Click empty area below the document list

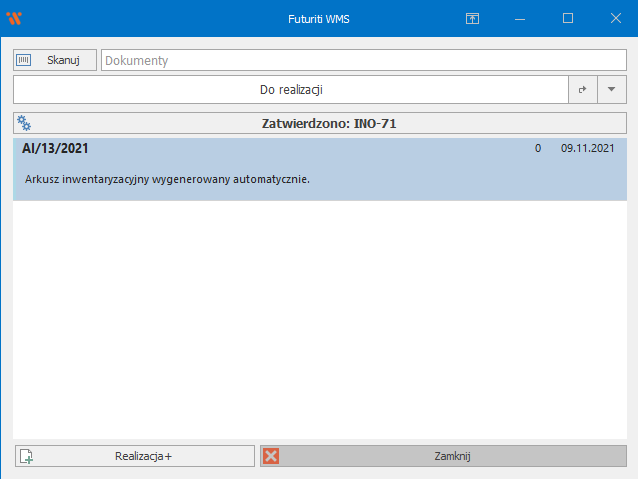tap(319, 320)
